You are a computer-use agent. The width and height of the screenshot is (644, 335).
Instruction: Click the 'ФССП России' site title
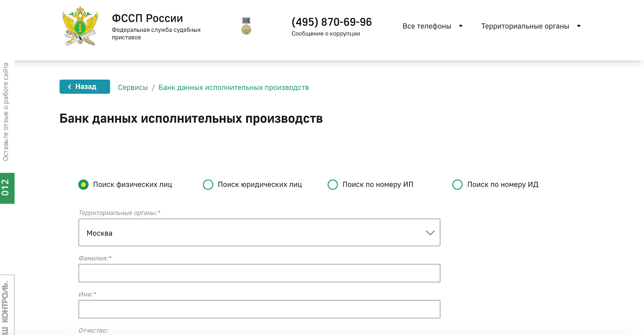(x=147, y=18)
